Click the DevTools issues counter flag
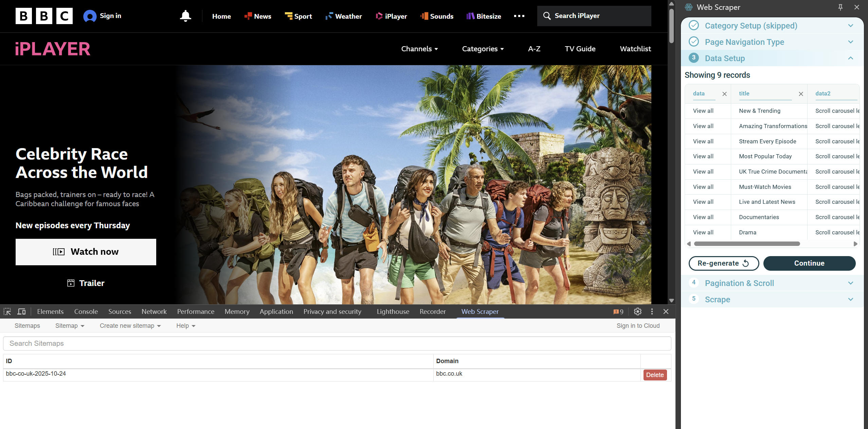Image resolution: width=868 pixels, height=429 pixels. click(x=618, y=311)
